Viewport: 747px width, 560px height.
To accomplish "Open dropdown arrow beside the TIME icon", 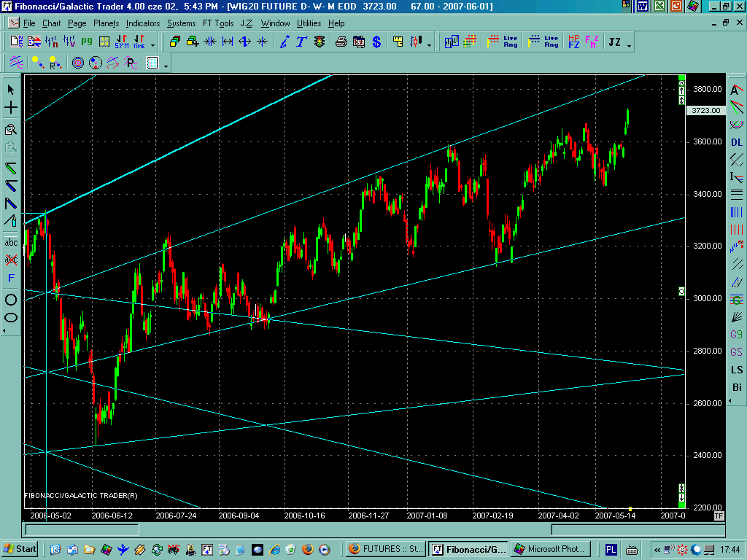I will pos(152,45).
